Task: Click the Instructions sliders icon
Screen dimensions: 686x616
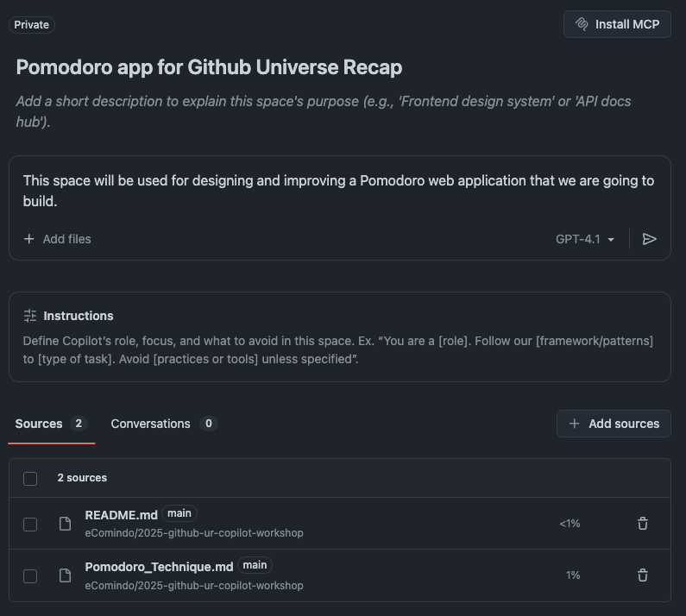Action: point(30,316)
